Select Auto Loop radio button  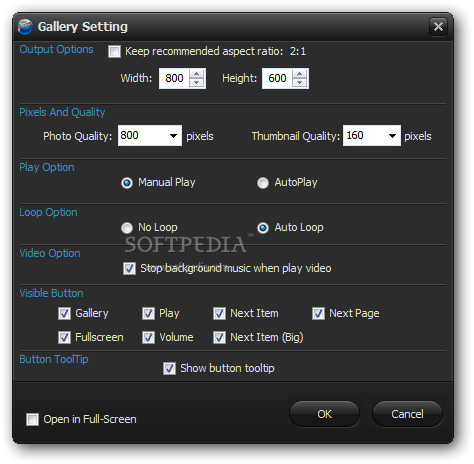(263, 228)
